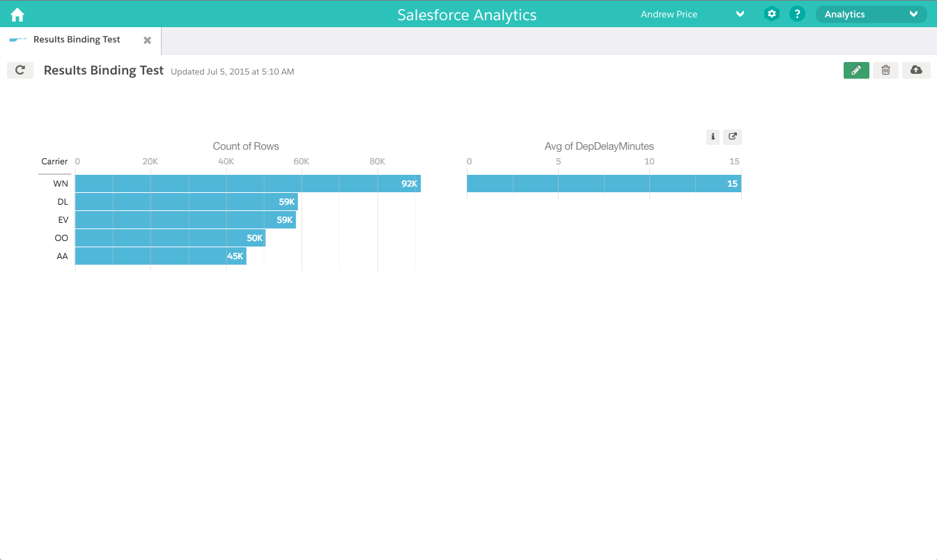Viewport: 937px width, 560px height.
Task: Select the OO carrier bar
Action: 170,238
